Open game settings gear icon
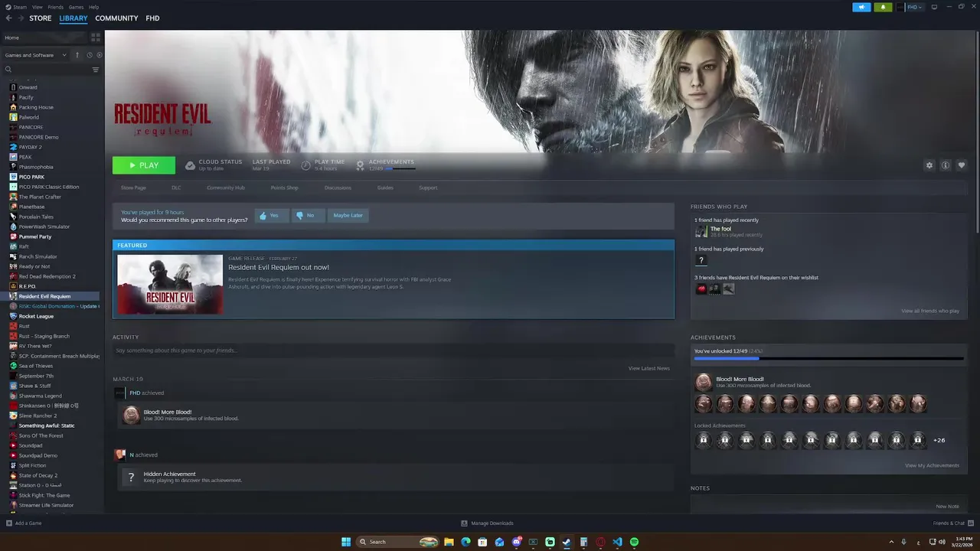The height and width of the screenshot is (551, 980). pos(929,165)
